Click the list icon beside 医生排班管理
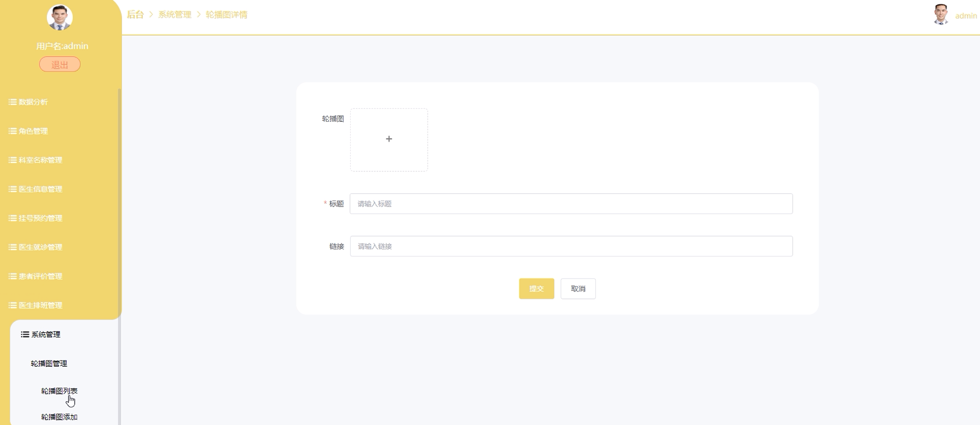The image size is (980, 425). tap(13, 305)
